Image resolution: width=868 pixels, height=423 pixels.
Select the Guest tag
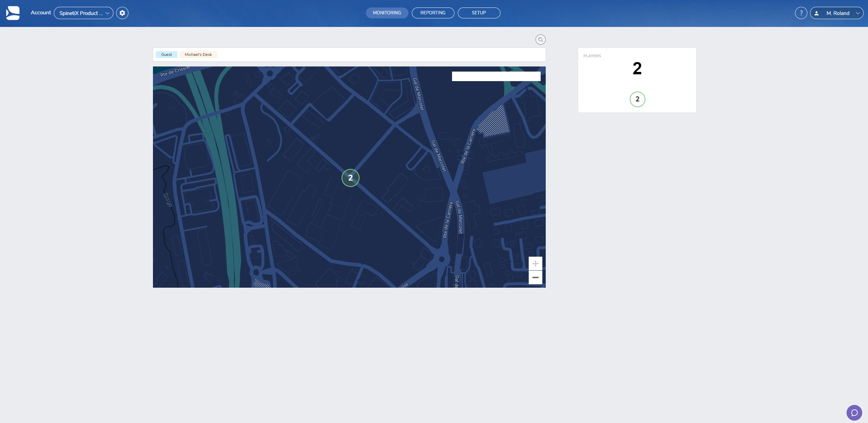click(166, 55)
